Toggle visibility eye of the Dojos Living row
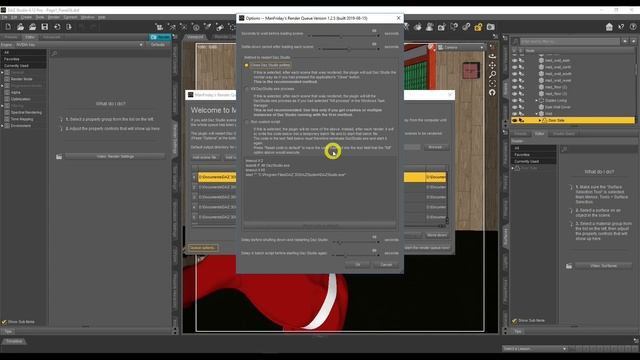 [515, 100]
